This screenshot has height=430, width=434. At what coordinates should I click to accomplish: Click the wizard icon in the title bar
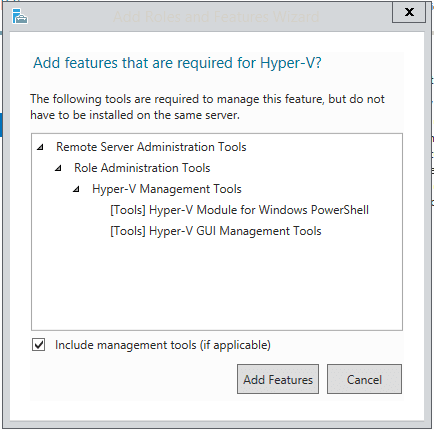click(20, 16)
